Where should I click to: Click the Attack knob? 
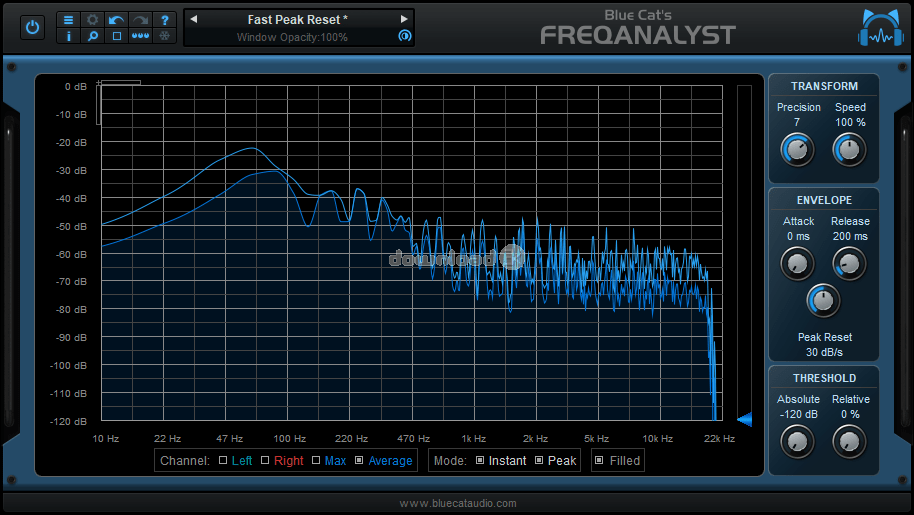click(x=797, y=264)
